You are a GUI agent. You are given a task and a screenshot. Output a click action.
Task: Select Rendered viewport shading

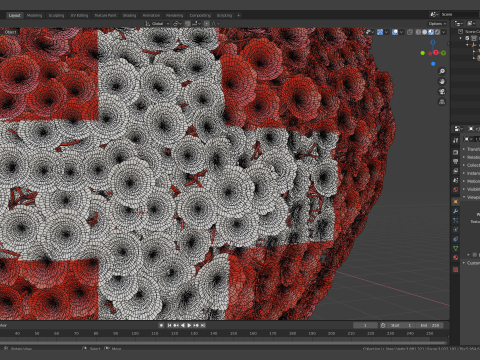(437, 32)
